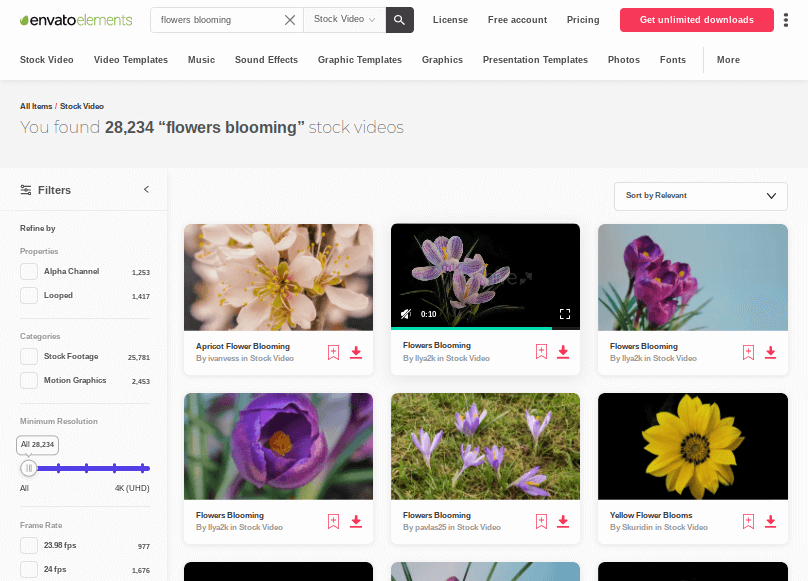The height and width of the screenshot is (581, 808).
Task: Open author Skuridin profile link
Action: 637,527
